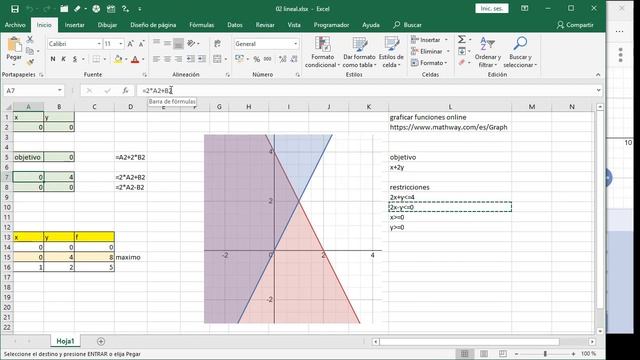
Task: Click the Save icon in quick access toolbar
Action: tap(15, 9)
